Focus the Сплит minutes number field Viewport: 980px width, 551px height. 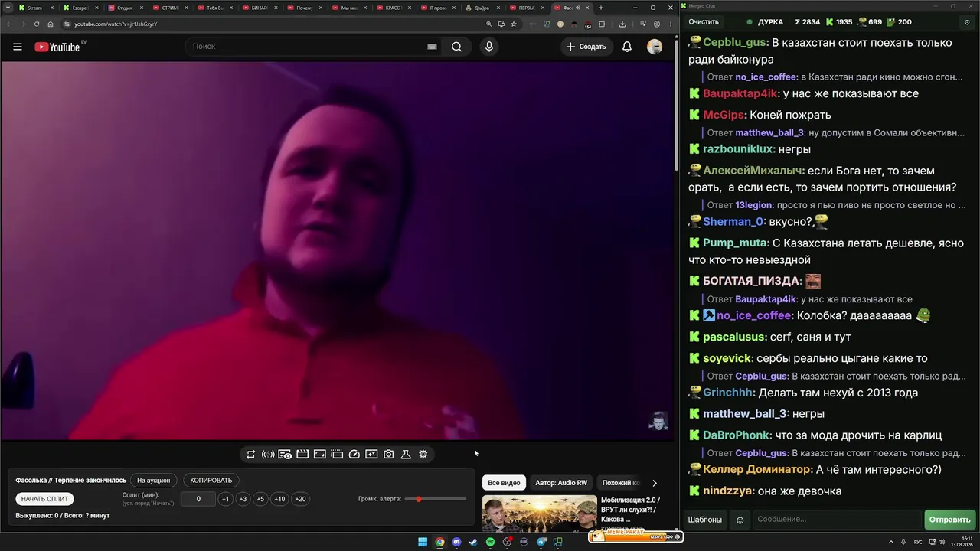pos(198,499)
